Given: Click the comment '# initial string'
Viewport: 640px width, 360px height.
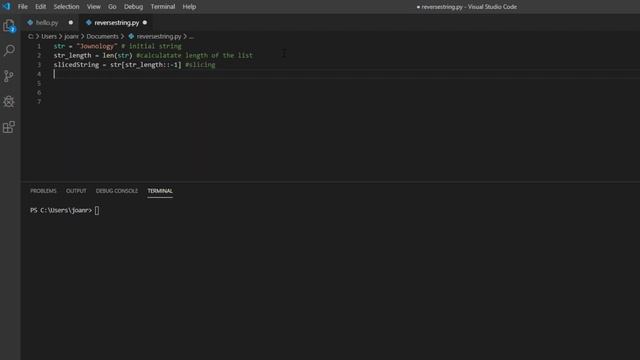Looking at the screenshot, I should click(151, 46).
